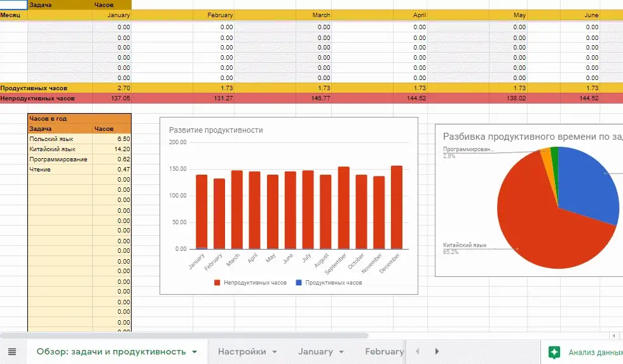Select the December bar in the chart
623x364 pixels.
[397, 207]
